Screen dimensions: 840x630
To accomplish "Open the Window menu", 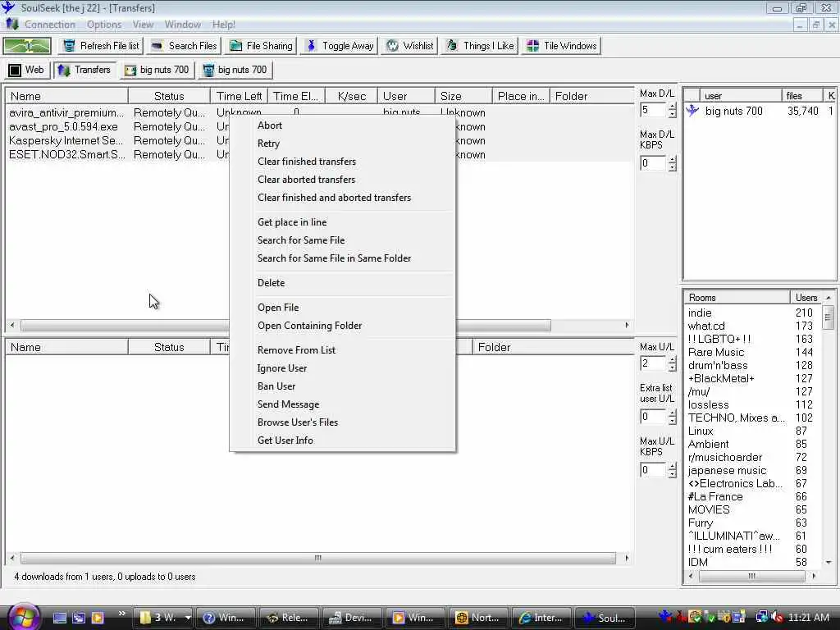I will pyautogui.click(x=183, y=25).
